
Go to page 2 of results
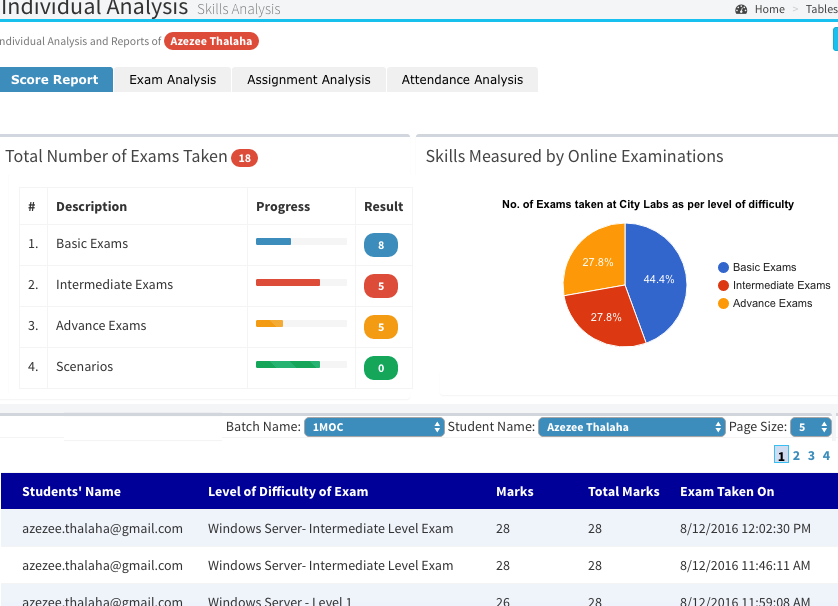coord(796,456)
